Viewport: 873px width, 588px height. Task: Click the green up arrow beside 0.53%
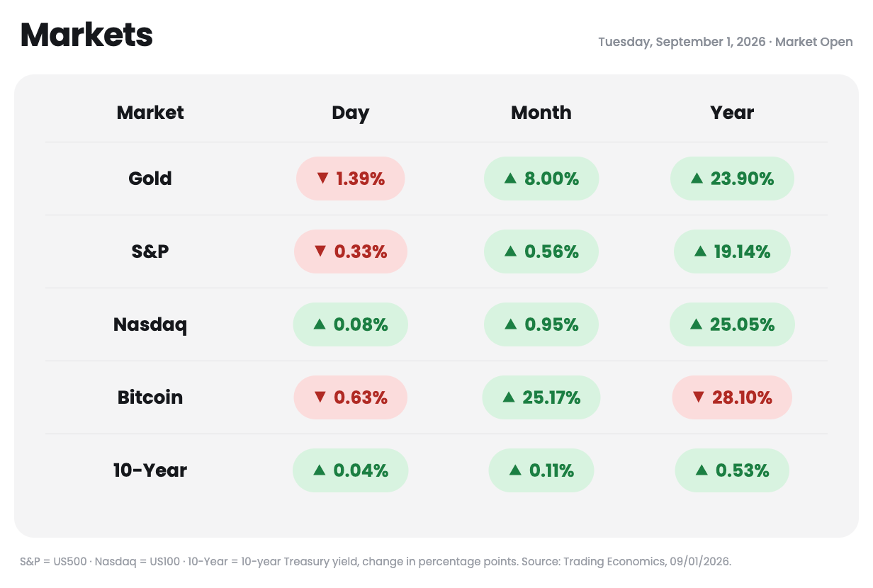[702, 470]
